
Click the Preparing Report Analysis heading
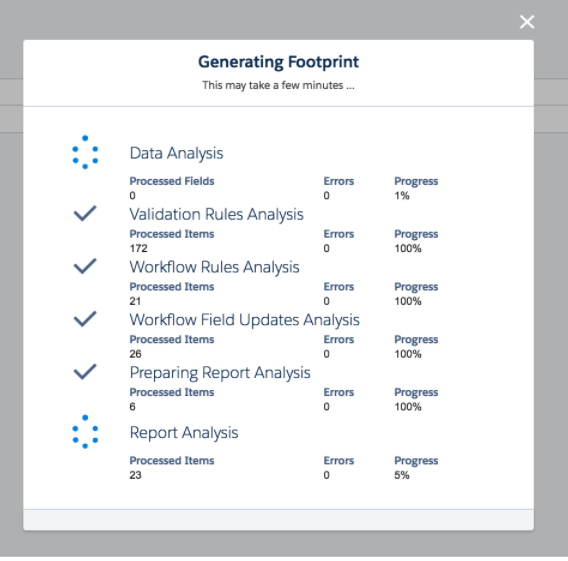[220, 373]
